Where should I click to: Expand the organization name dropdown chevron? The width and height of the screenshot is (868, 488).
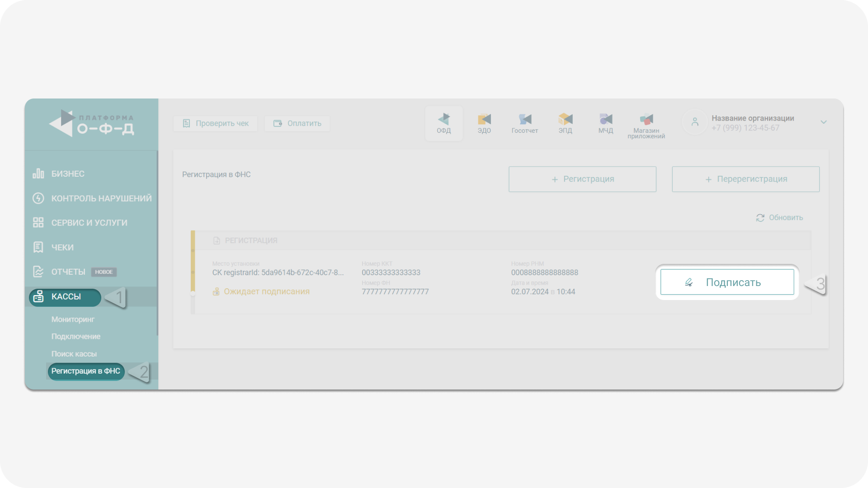(823, 122)
